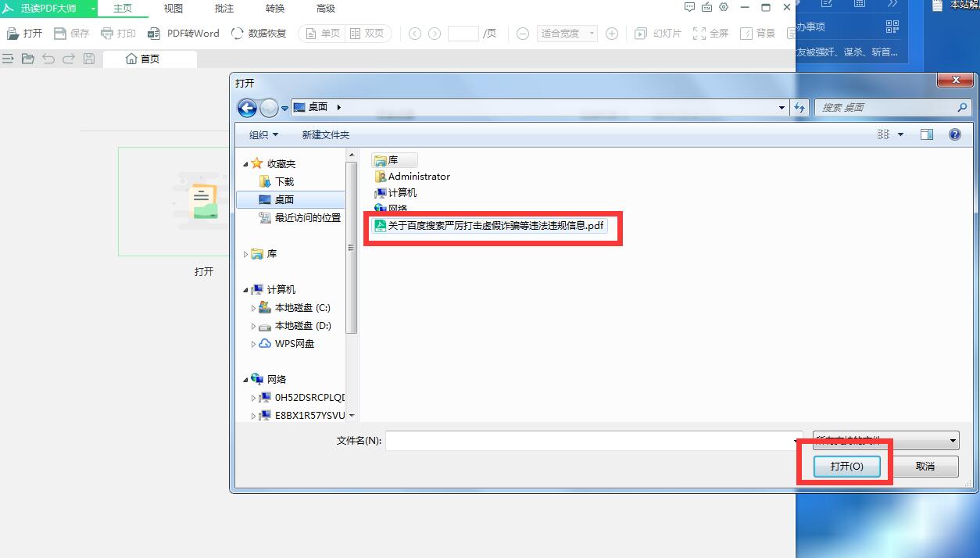Click the 全屏 fullscreen icon
Viewport: 980px width, 558px height.
click(x=699, y=34)
